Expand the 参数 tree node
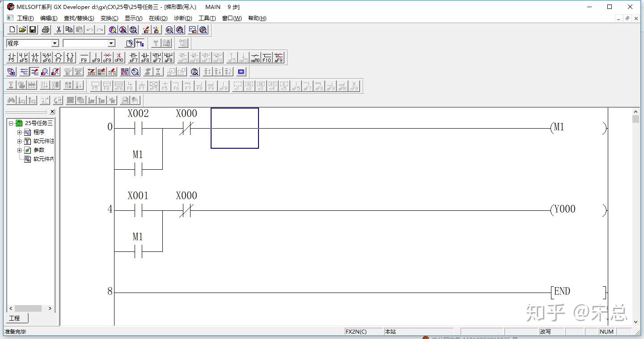Viewport: 644px width, 339px height. pyautogui.click(x=20, y=150)
